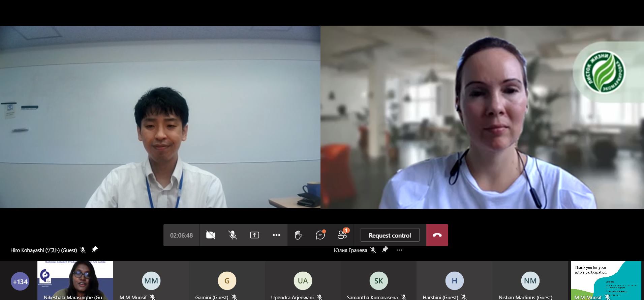Select the NM avatar for Nishan Martinus
The width and height of the screenshot is (644, 300).
[x=530, y=281]
